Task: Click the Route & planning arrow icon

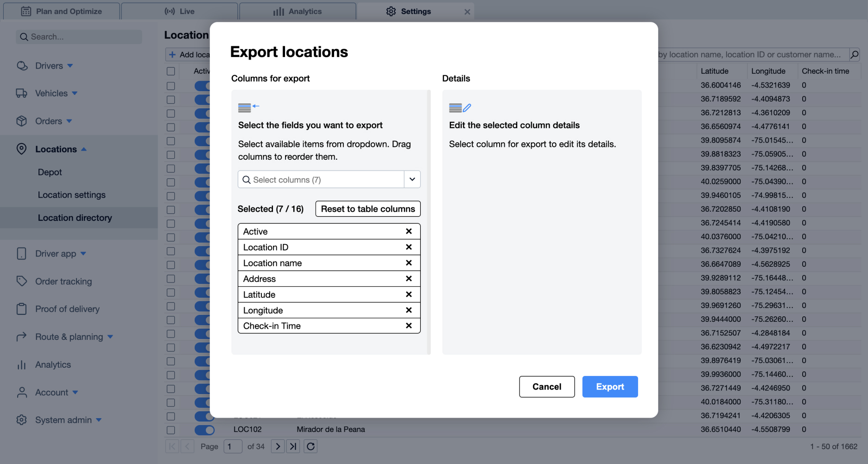Action: [x=22, y=337]
